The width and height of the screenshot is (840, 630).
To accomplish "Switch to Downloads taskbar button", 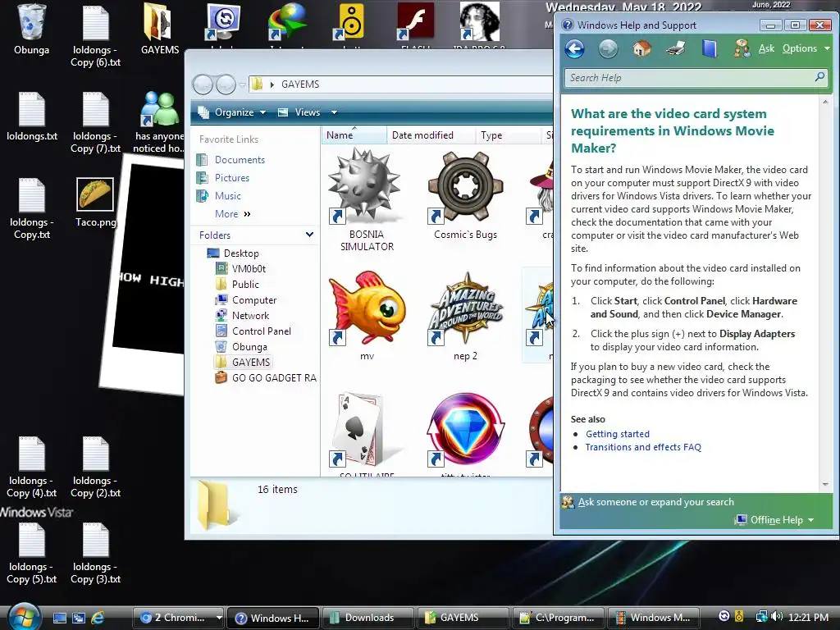I will point(367,618).
